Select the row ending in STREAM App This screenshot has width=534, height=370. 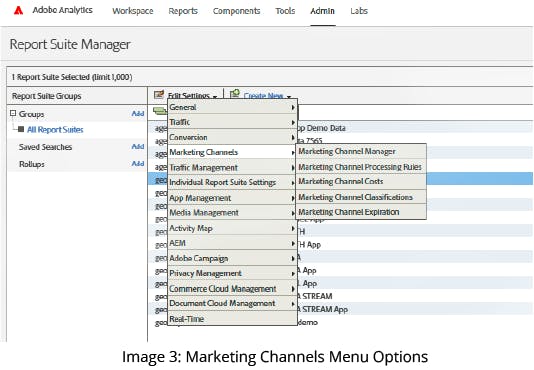tap(341, 309)
